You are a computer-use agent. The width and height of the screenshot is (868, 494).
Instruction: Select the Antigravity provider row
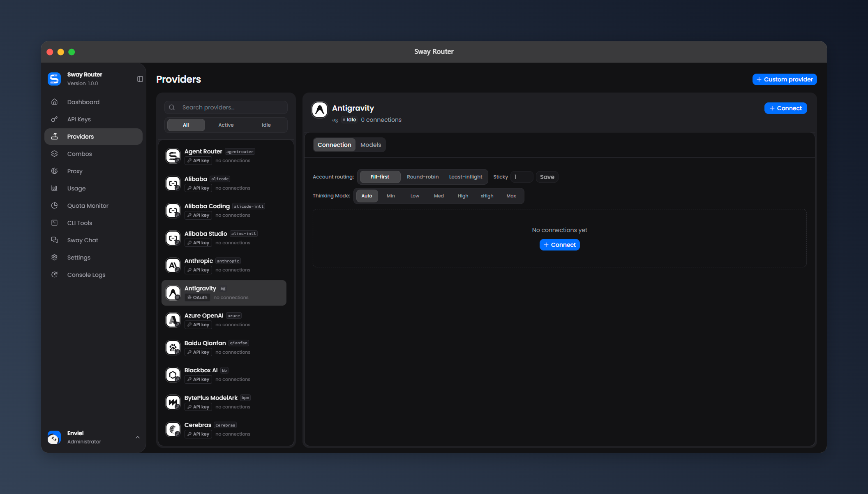pos(224,293)
